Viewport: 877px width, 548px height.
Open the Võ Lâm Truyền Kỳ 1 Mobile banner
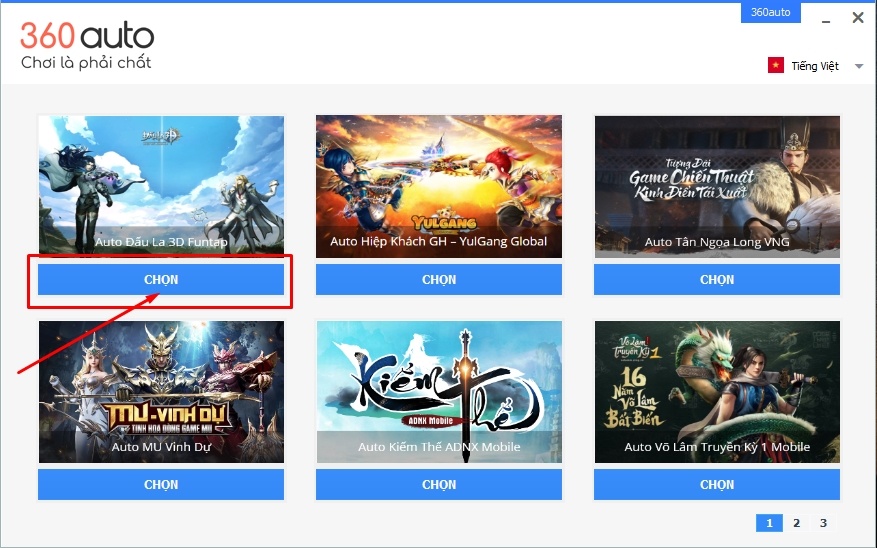click(717, 391)
